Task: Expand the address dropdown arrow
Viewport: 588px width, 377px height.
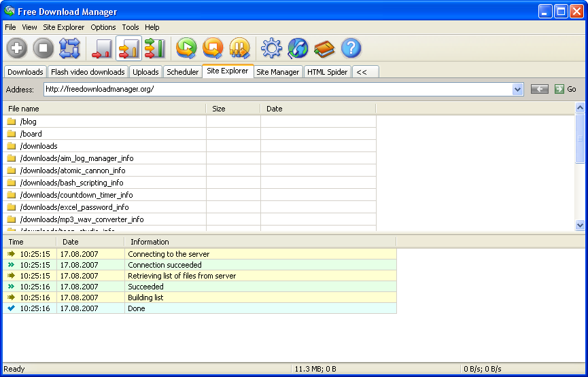Action: point(518,89)
